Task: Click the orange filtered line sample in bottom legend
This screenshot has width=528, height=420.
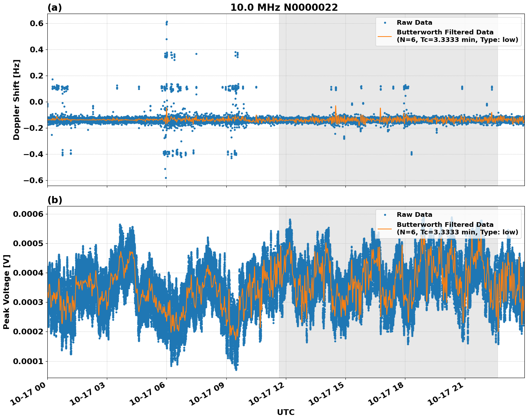Action: tap(385, 228)
